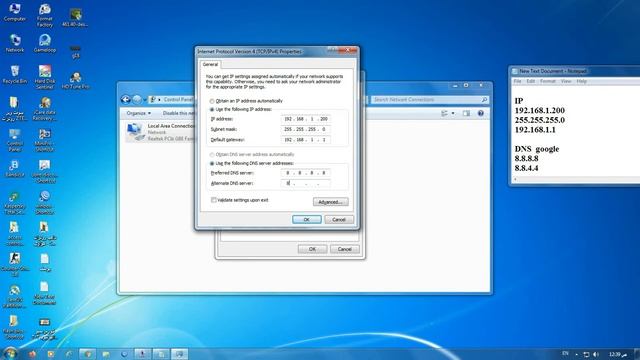Click 255.255.255.0 line in Notepad
The width and height of the screenshot is (640, 360).
pyautogui.click(x=540, y=120)
